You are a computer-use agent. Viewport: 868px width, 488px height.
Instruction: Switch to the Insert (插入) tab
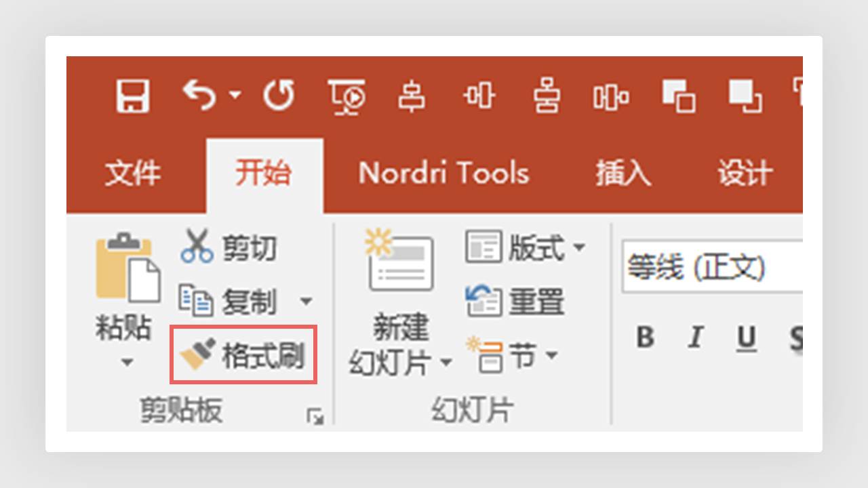(x=622, y=174)
